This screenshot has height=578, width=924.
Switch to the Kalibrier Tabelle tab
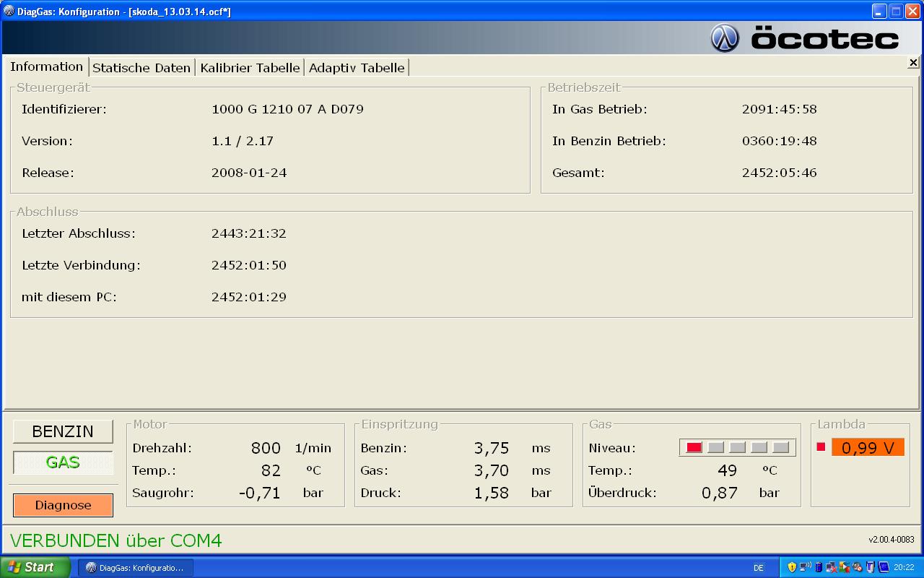[250, 68]
